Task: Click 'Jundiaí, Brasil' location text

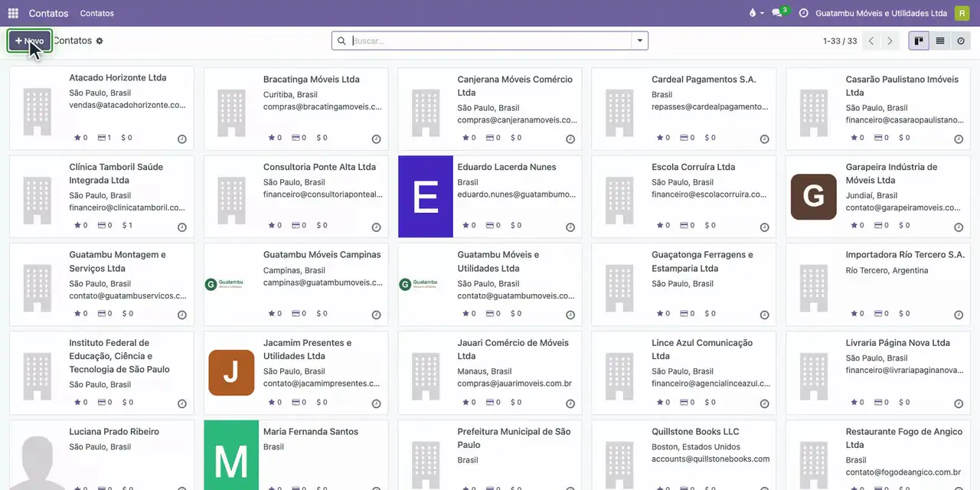Action: click(871, 195)
